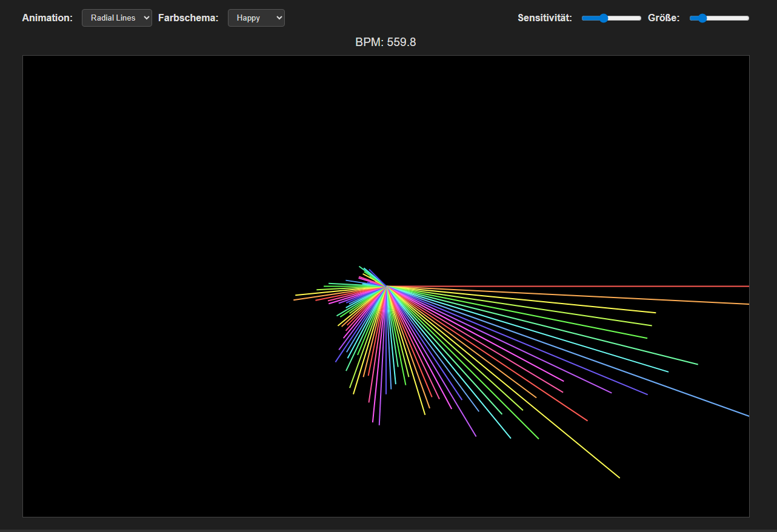
Task: Click the Sensitivität: label
Action: pyautogui.click(x=544, y=18)
